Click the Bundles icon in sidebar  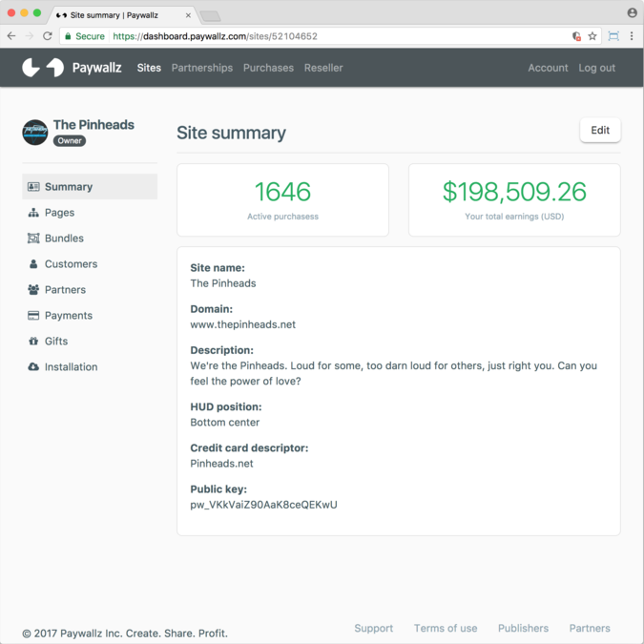coord(33,239)
